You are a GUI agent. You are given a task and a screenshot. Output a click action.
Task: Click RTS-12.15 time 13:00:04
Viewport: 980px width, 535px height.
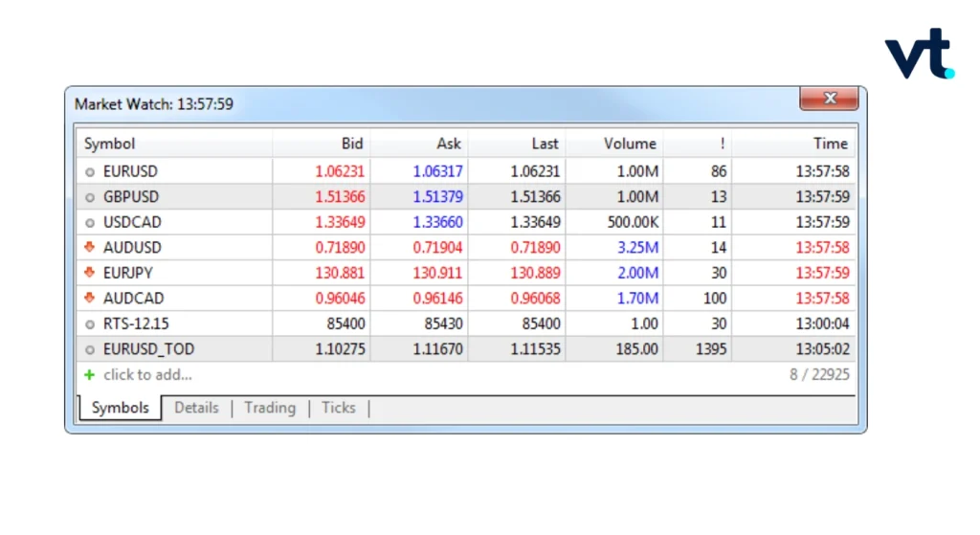tap(822, 323)
